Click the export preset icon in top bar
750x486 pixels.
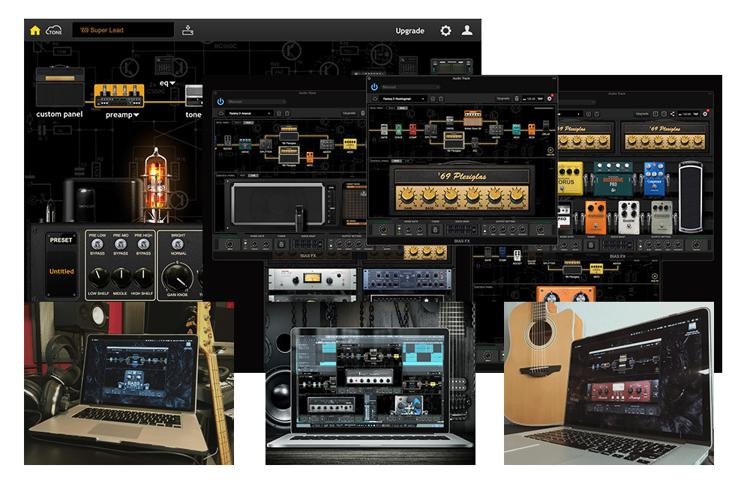188,31
